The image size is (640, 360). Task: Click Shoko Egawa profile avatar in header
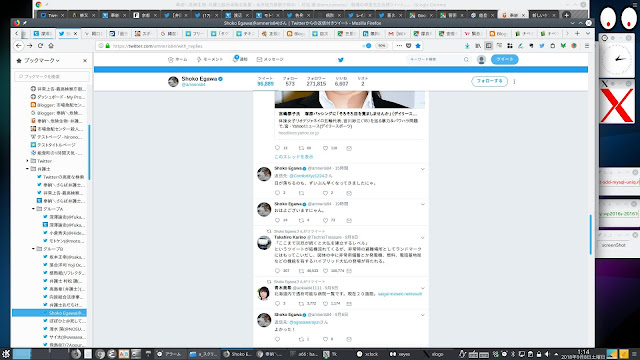173,81
